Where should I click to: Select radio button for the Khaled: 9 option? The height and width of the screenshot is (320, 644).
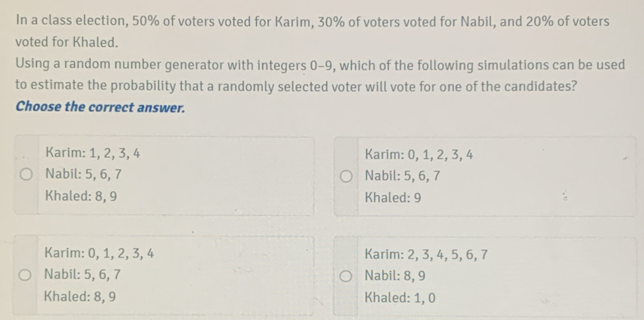(345, 176)
